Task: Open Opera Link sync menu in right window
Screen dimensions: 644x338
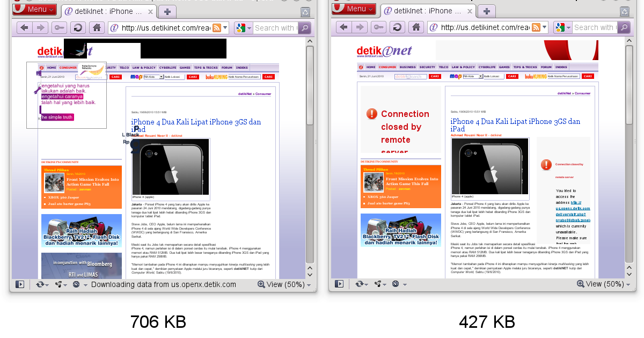Action: coord(361,284)
